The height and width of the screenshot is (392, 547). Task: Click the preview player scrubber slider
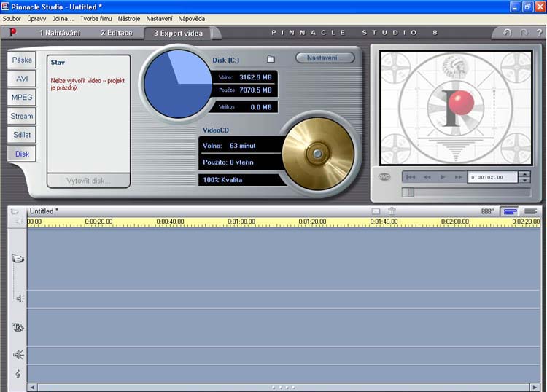[408, 192]
